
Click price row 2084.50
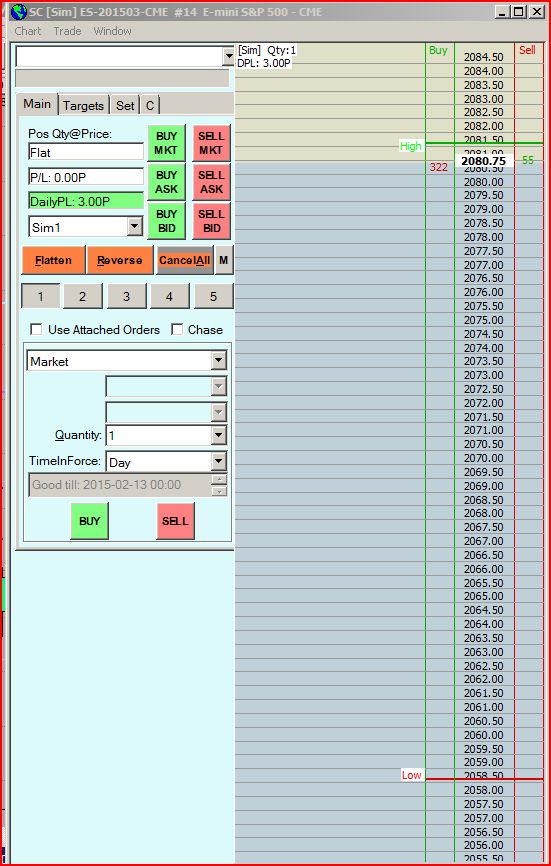coord(484,57)
